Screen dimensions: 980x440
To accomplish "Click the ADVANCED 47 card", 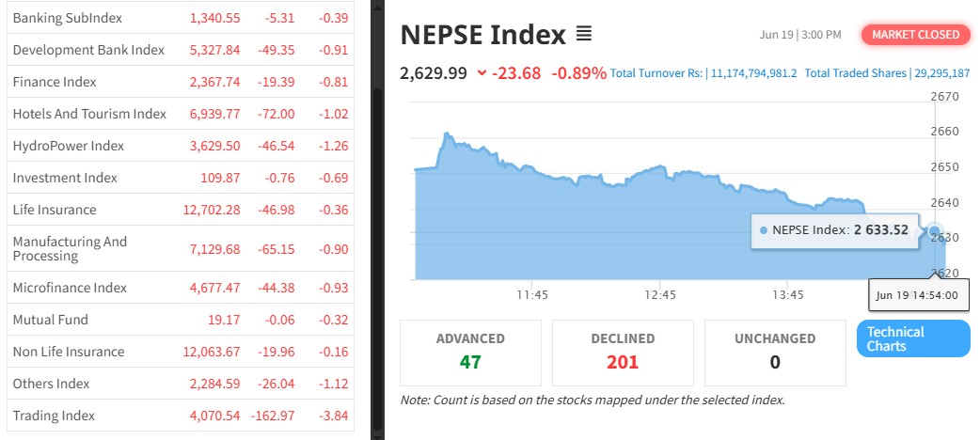I will pyautogui.click(x=470, y=353).
